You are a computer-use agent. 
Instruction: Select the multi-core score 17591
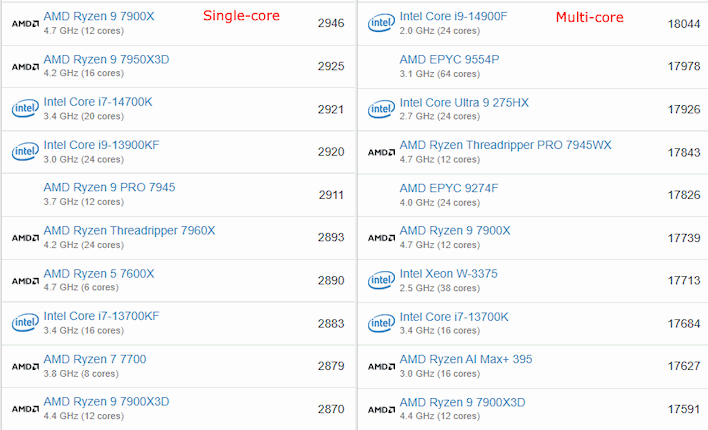point(684,409)
